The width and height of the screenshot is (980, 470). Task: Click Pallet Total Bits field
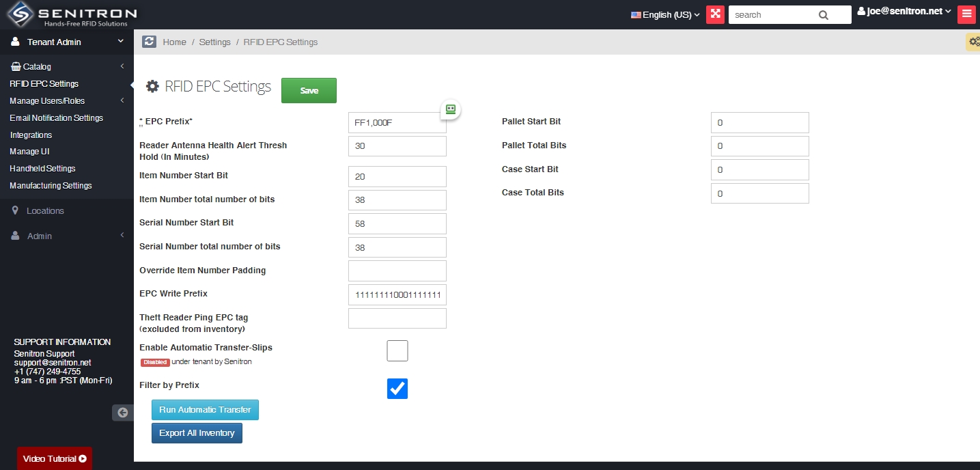pyautogui.click(x=760, y=146)
